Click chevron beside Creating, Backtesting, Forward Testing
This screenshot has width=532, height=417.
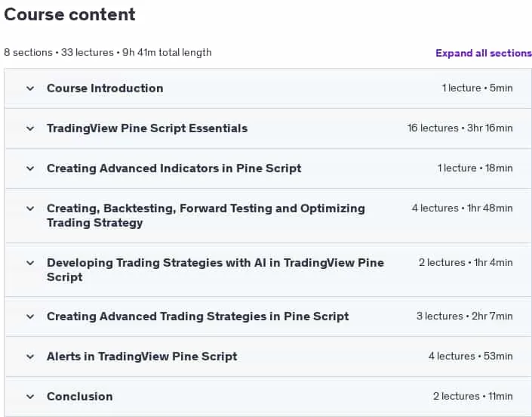click(x=30, y=208)
